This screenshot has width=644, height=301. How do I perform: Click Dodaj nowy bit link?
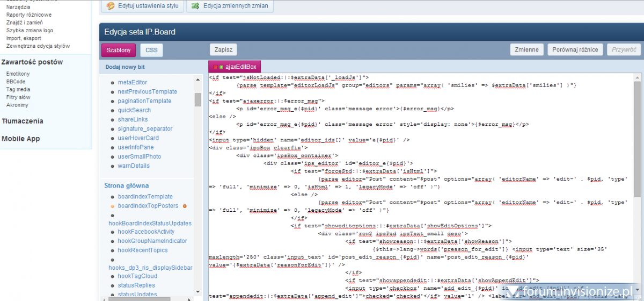[125, 67]
